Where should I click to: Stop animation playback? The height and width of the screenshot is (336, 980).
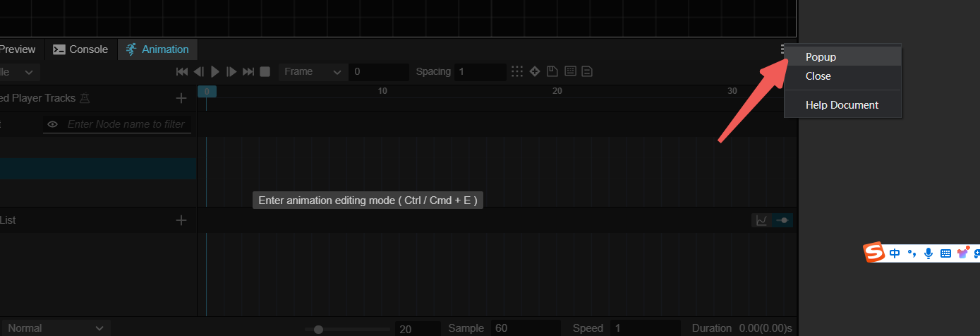click(265, 71)
